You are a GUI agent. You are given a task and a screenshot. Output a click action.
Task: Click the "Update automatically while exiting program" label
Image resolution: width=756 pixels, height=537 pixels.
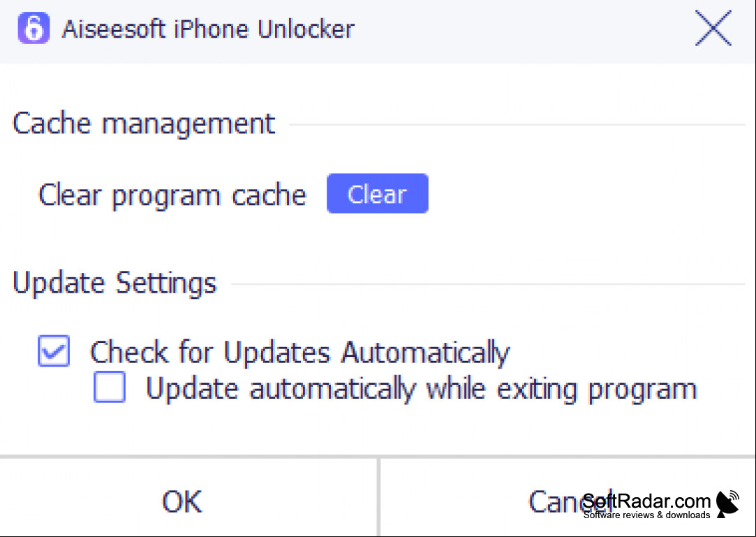pyautogui.click(x=422, y=389)
